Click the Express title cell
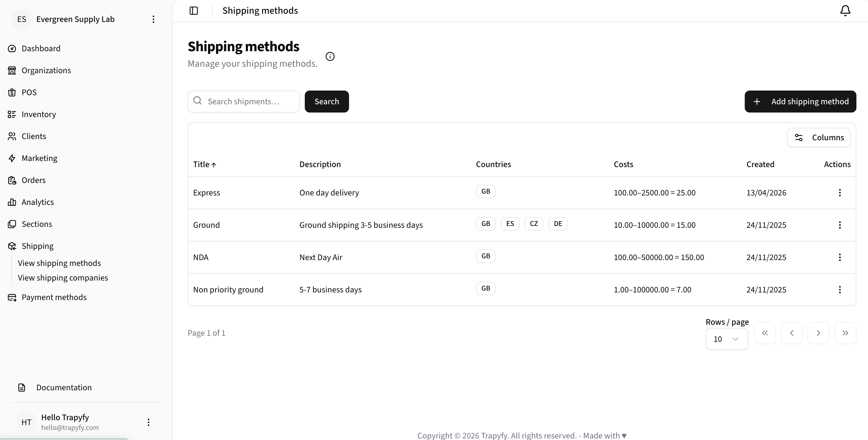The height and width of the screenshot is (440, 868). 207,193
